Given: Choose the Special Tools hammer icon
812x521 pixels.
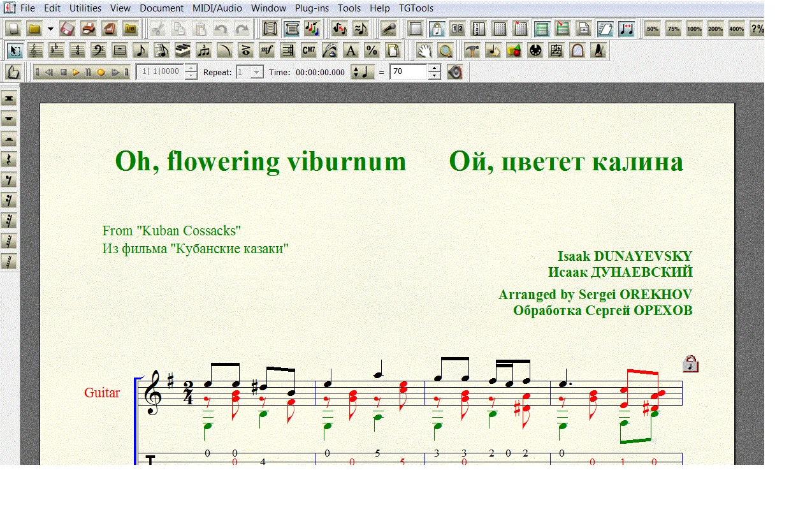Looking at the screenshot, I should pos(472,50).
